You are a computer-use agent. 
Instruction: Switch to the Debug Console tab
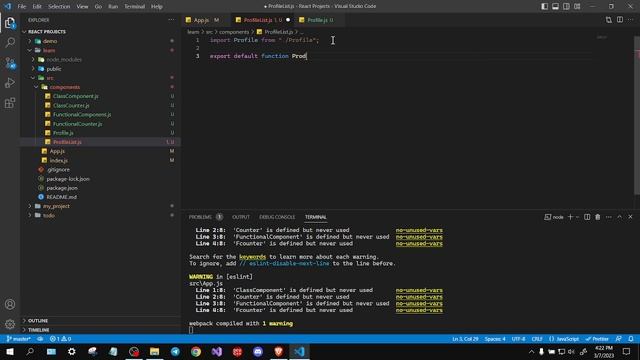click(x=277, y=217)
